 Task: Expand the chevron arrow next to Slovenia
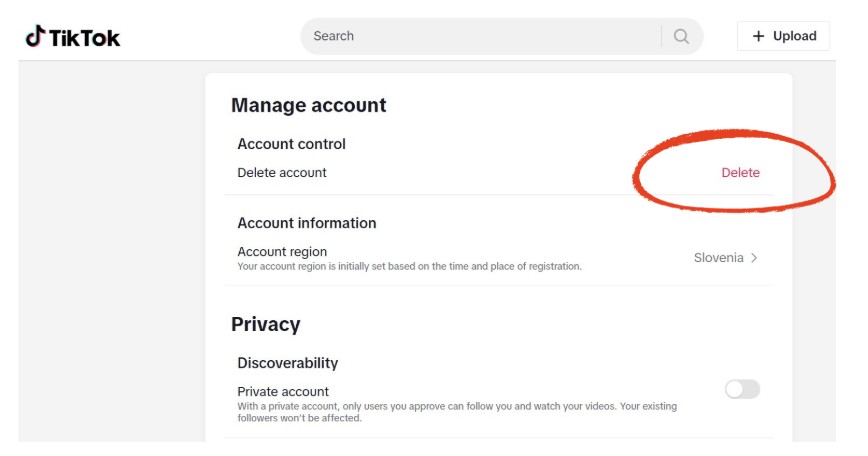[754, 258]
